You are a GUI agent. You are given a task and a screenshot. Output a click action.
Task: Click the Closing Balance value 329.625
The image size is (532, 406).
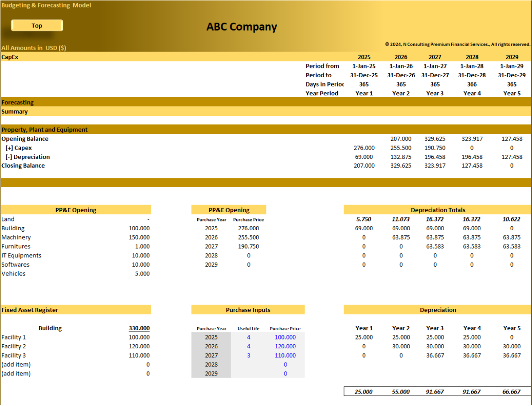click(401, 166)
